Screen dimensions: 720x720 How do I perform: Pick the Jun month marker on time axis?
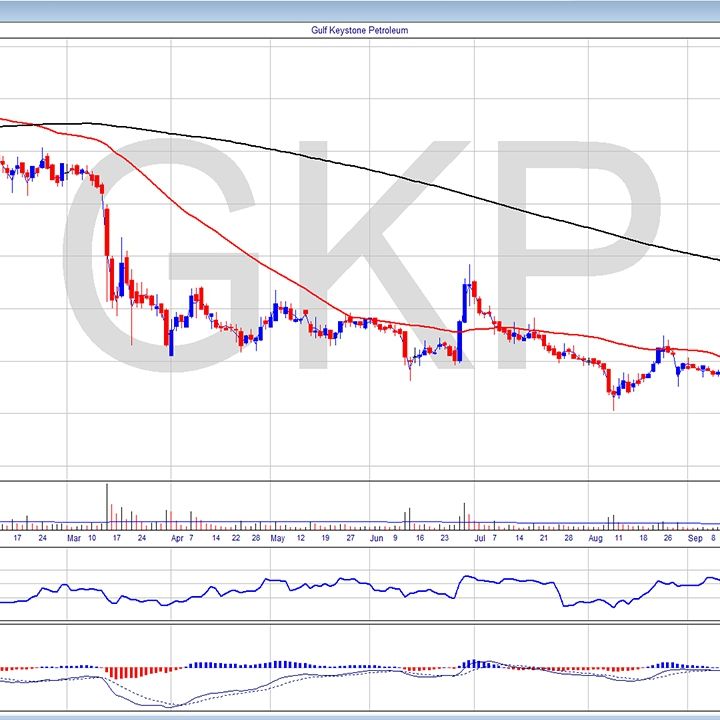pyautogui.click(x=376, y=537)
